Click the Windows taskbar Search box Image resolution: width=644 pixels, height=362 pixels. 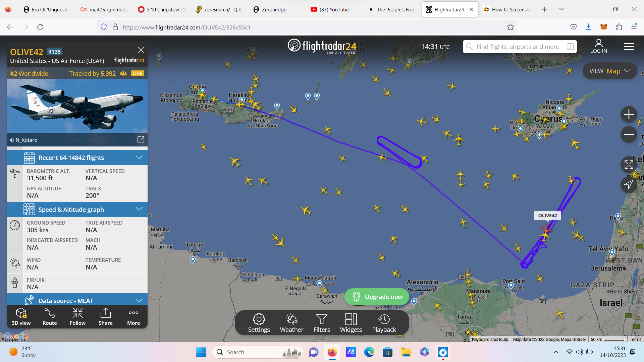click(258, 352)
